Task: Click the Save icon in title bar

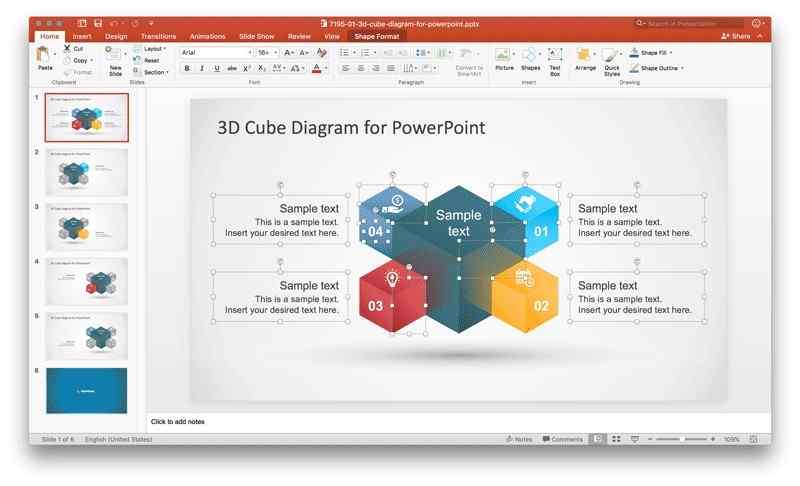Action: (98, 23)
